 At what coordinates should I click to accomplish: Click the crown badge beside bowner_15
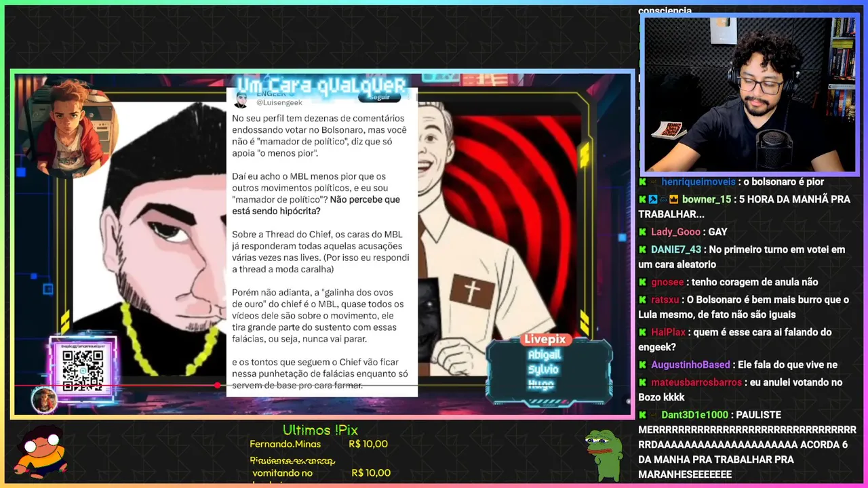tap(674, 199)
